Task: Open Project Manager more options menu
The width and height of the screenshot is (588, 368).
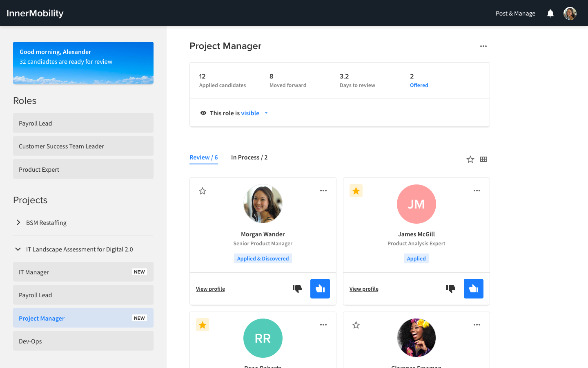Action: pyautogui.click(x=483, y=46)
